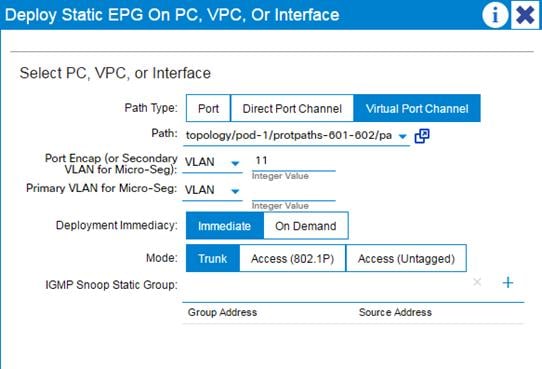Open the path details popup icon
Viewport: 542px width, 369px height.
pyautogui.click(x=422, y=136)
